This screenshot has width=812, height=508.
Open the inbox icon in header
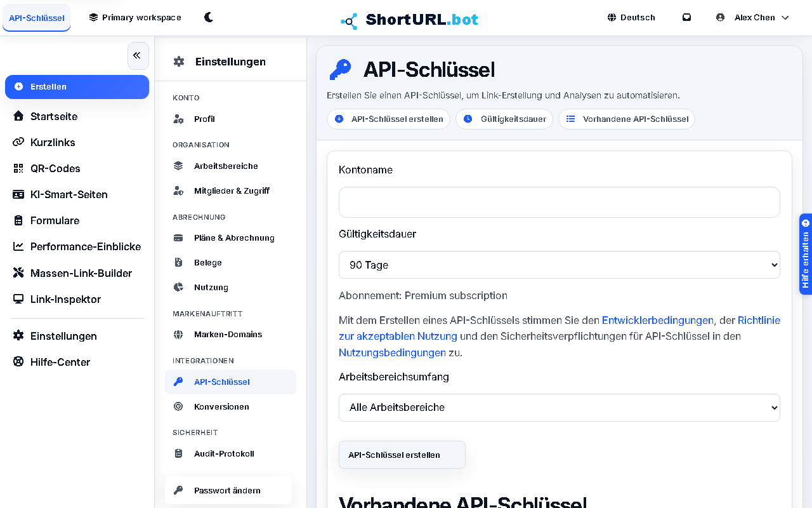point(686,18)
